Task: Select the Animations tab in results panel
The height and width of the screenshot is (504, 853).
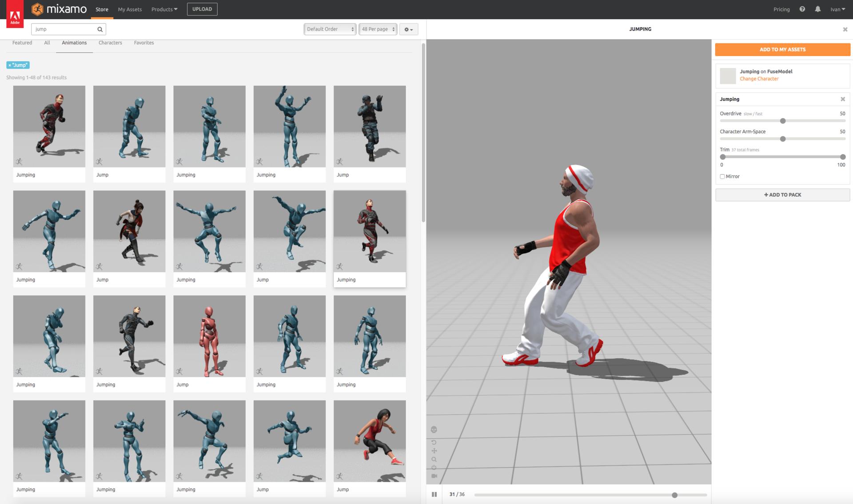Action: (74, 43)
